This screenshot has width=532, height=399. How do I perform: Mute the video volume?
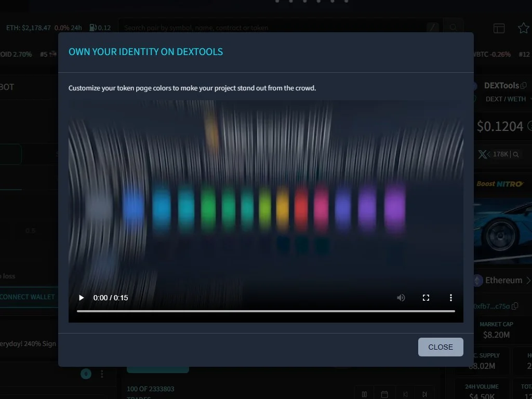(x=401, y=298)
